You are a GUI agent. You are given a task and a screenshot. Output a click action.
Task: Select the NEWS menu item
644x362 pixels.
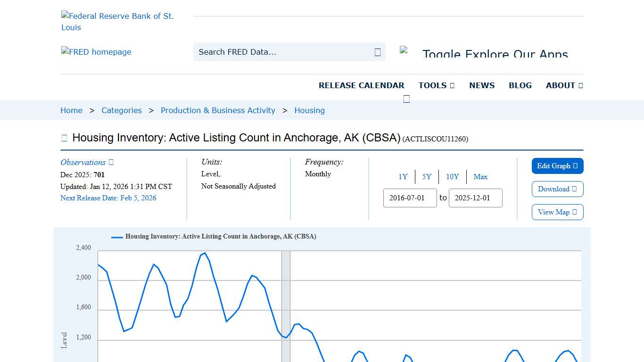tap(481, 85)
